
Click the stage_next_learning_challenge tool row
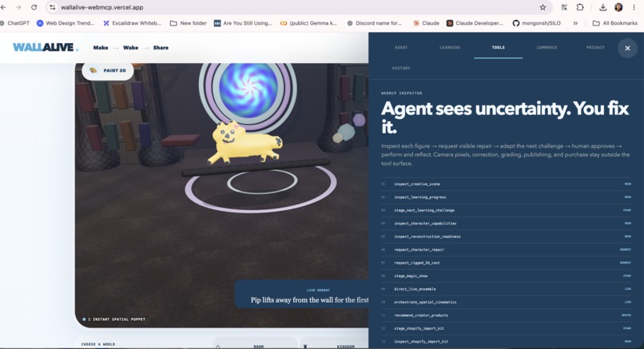pyautogui.click(x=506, y=210)
